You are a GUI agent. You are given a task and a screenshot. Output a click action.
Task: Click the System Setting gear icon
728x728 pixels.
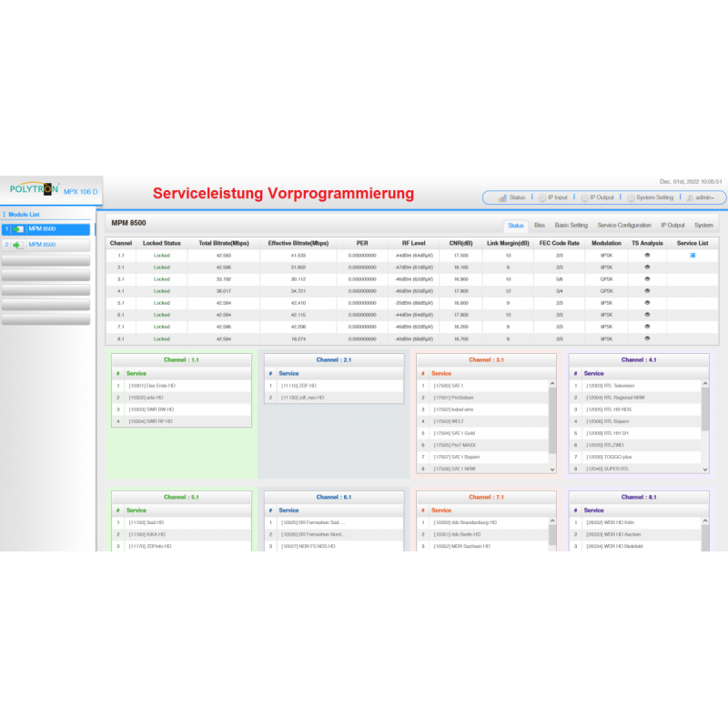631,197
